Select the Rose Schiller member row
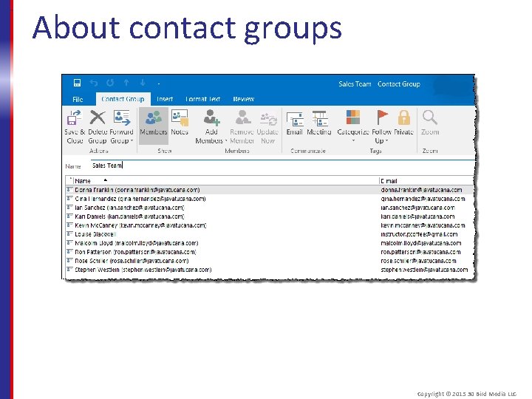The height and width of the screenshot is (399, 532). 270,261
